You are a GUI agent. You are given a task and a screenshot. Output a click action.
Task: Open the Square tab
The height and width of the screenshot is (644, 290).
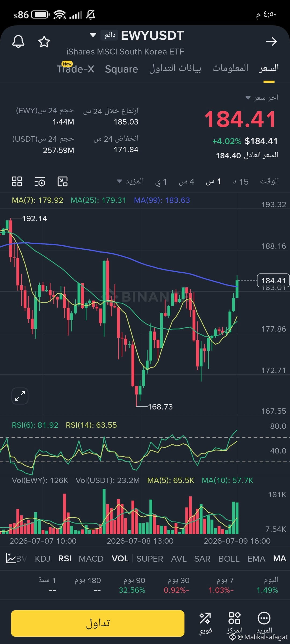tap(121, 69)
